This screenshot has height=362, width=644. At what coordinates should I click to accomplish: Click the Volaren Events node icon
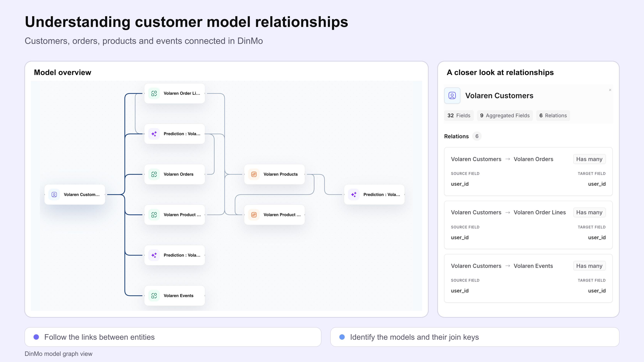(154, 296)
